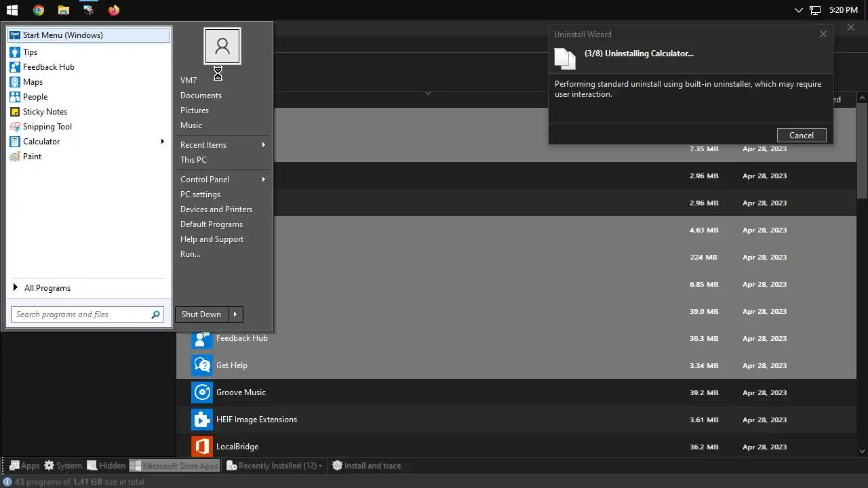Expand the Calculator jump list arrow
Screen dimensions: 868x488
[x=162, y=142]
